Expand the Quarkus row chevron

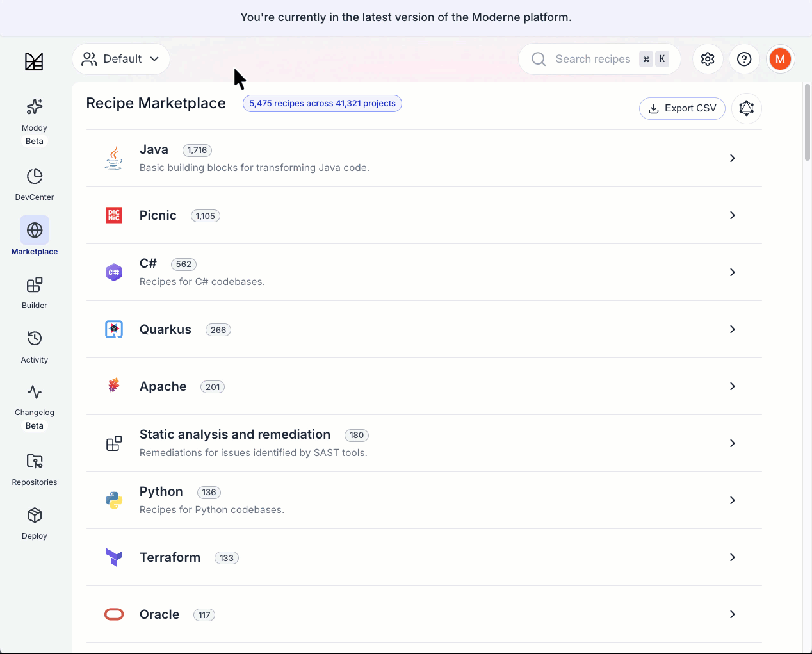click(x=733, y=329)
